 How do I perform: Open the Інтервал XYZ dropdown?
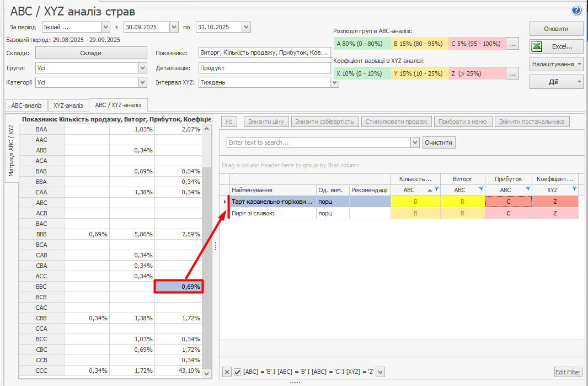click(334, 82)
